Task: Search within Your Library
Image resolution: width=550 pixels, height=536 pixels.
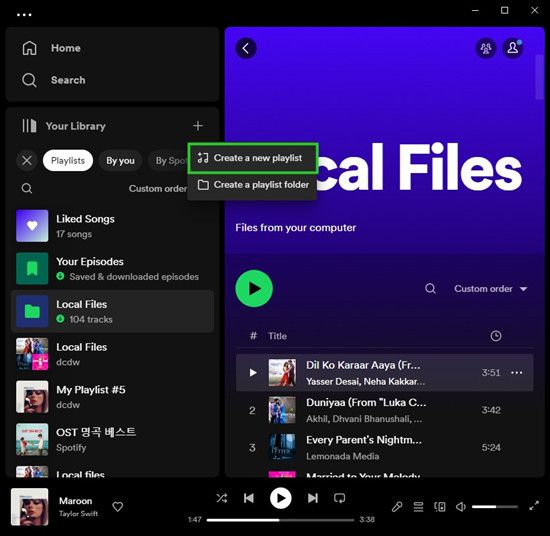Action: pos(27,188)
